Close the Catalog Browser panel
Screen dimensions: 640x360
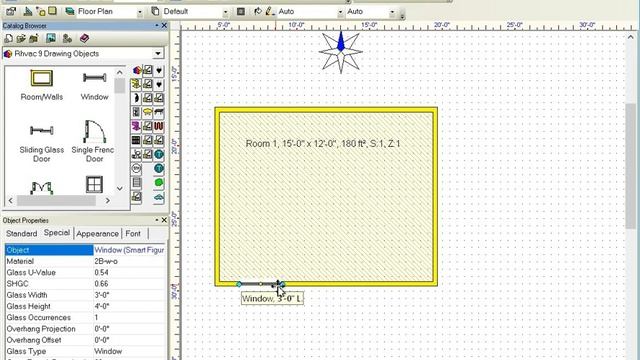click(x=164, y=25)
